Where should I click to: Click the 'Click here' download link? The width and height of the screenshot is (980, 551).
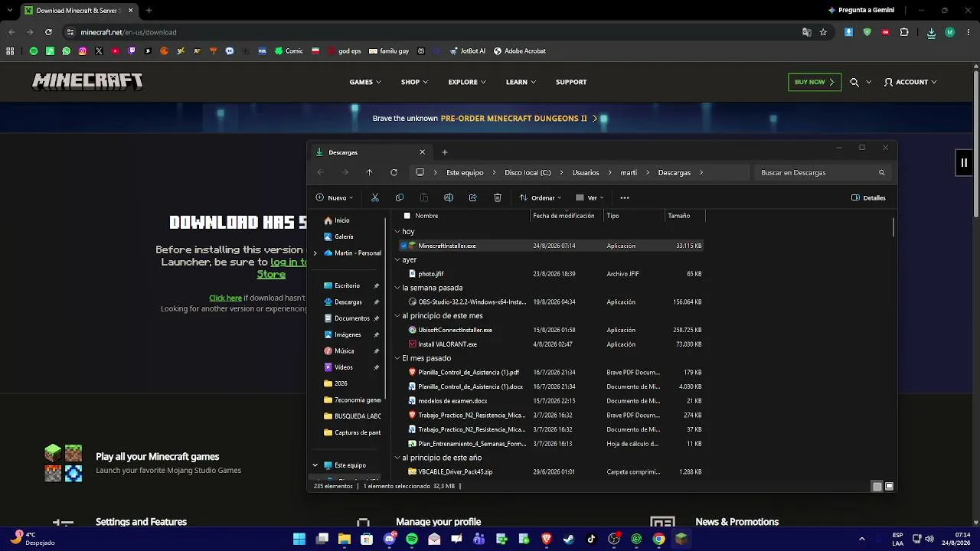click(x=225, y=298)
